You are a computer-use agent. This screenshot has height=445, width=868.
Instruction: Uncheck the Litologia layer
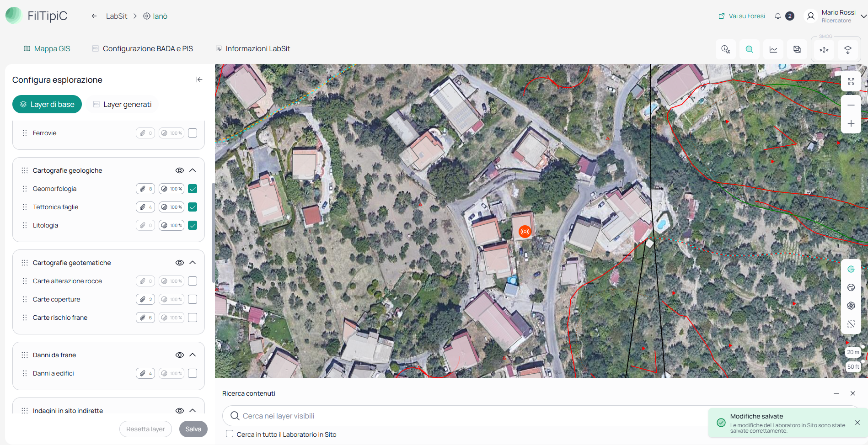[193, 225]
